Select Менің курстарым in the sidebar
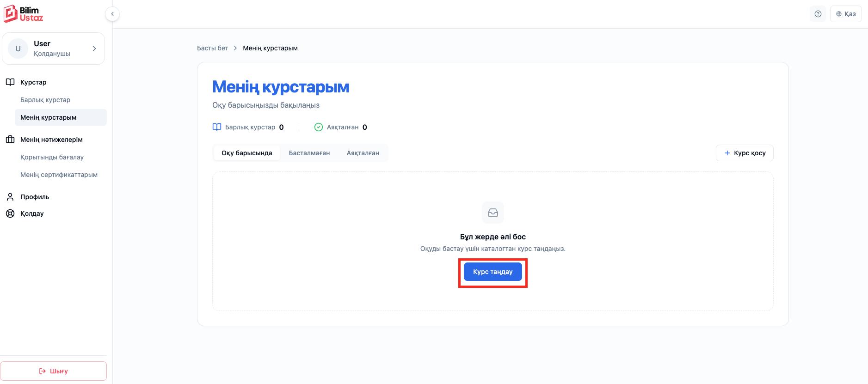 [x=61, y=117]
